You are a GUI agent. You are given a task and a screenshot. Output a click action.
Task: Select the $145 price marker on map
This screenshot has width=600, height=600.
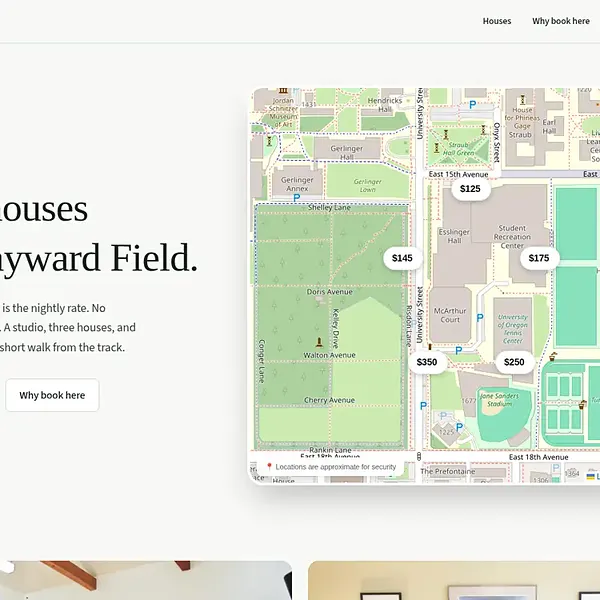(x=403, y=258)
